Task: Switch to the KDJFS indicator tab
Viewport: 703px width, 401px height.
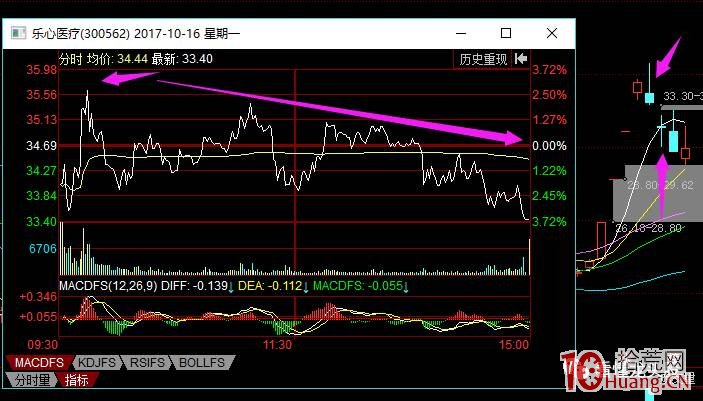Action: [x=97, y=362]
